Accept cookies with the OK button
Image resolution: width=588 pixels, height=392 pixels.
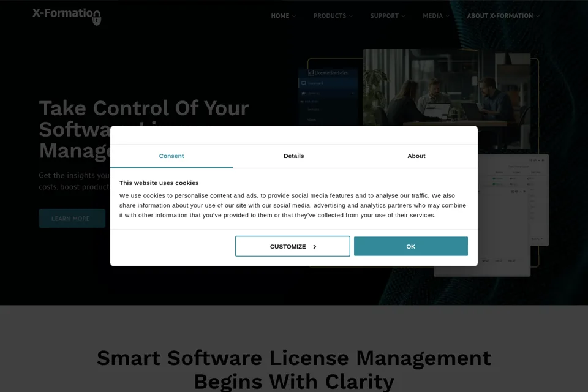(x=410, y=246)
